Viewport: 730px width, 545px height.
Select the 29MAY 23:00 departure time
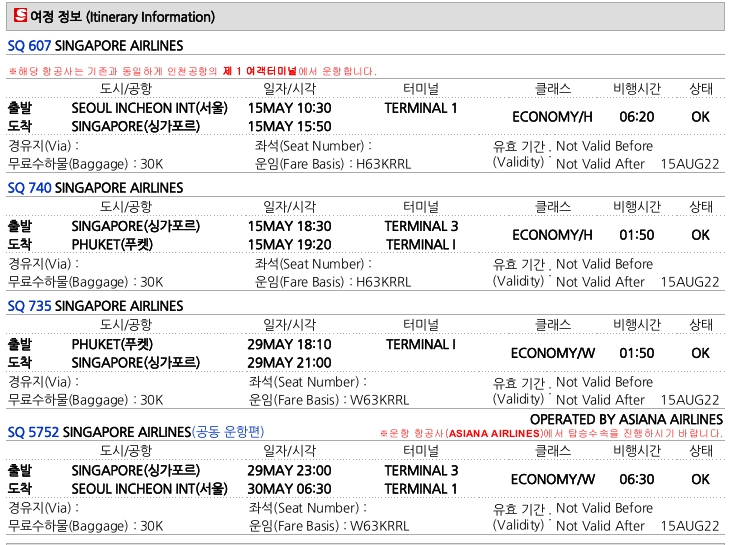[289, 471]
